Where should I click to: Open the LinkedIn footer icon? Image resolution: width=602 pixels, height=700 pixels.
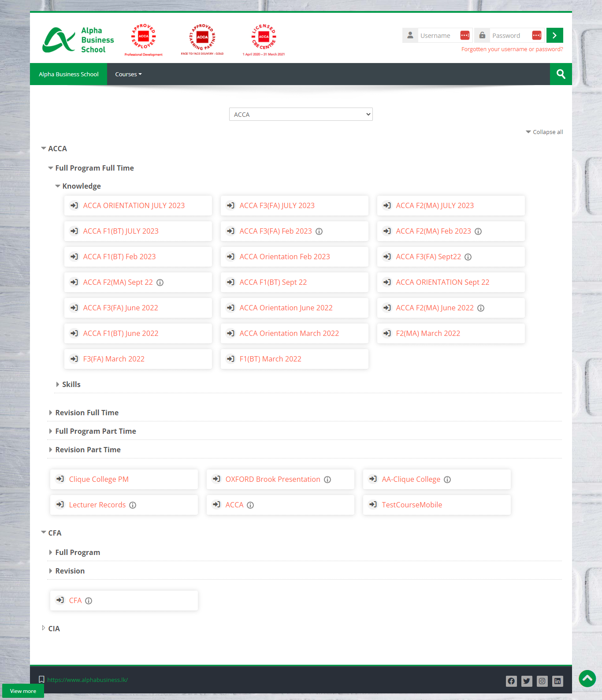click(x=557, y=681)
